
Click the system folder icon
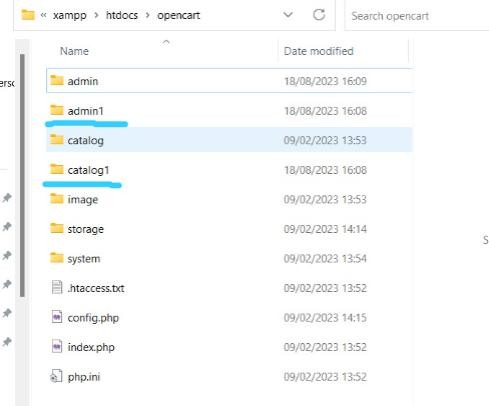pyautogui.click(x=57, y=258)
